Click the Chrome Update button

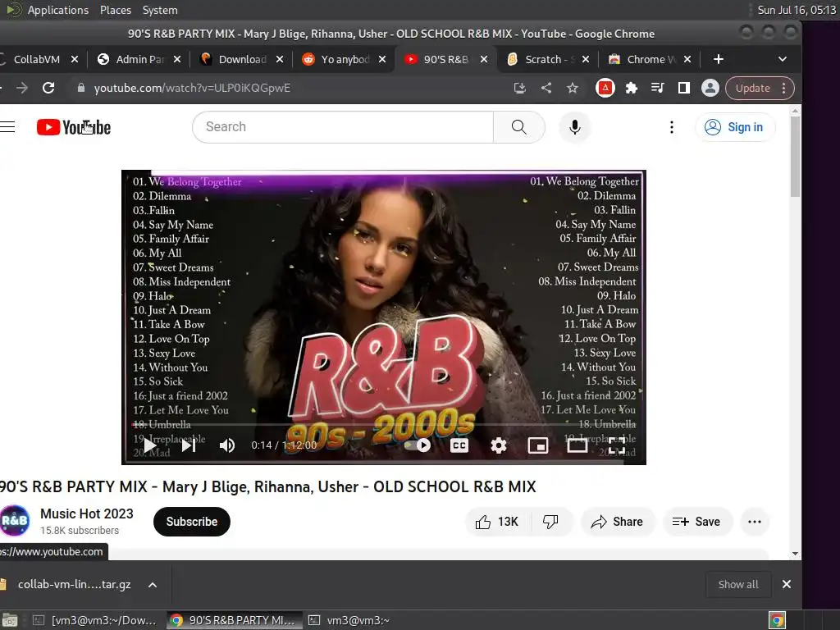[752, 88]
